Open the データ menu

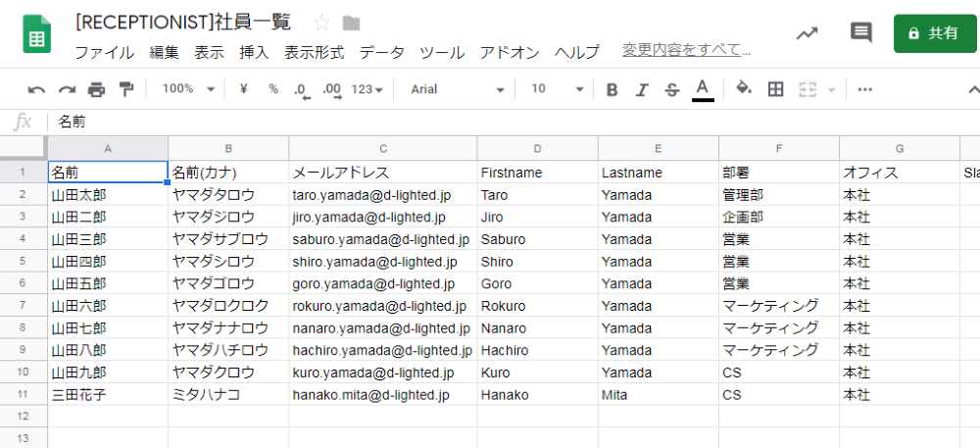381,52
